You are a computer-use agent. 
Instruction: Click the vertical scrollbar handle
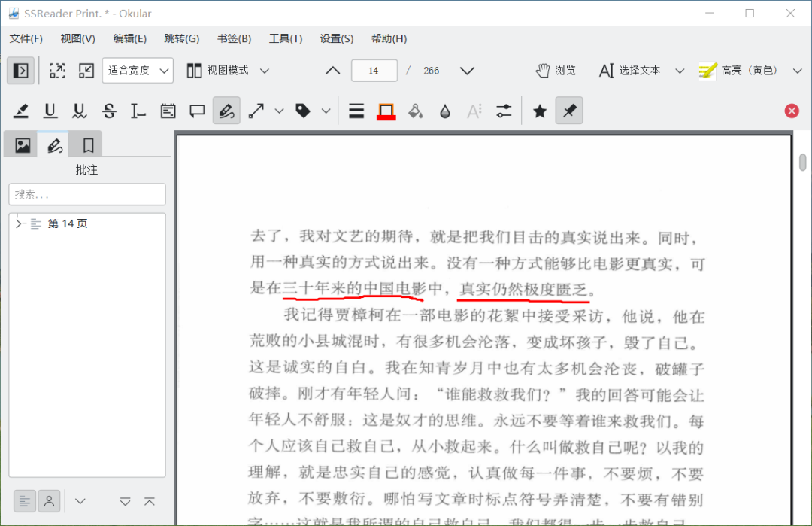(x=803, y=163)
